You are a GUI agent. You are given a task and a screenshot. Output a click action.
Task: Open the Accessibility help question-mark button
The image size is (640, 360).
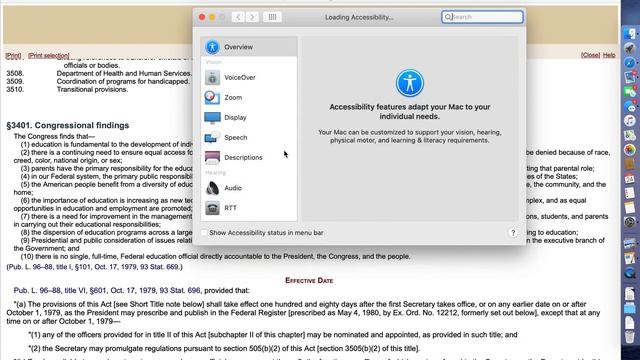(513, 233)
